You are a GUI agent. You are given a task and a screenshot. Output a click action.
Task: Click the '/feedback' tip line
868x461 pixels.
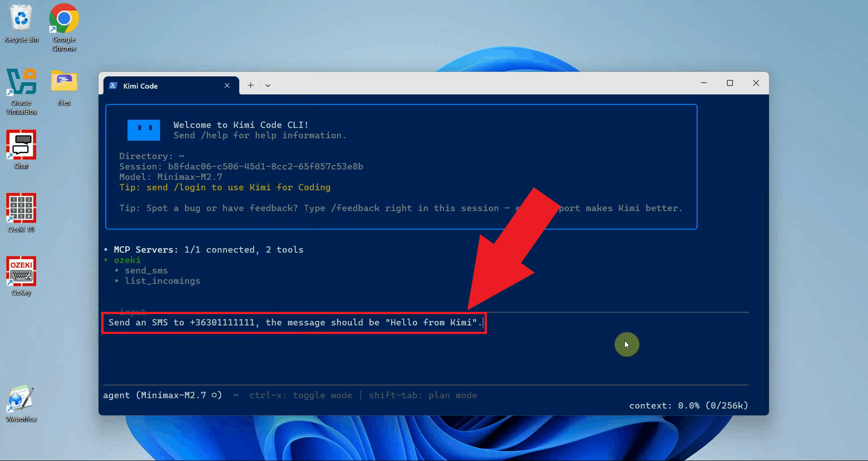click(401, 208)
